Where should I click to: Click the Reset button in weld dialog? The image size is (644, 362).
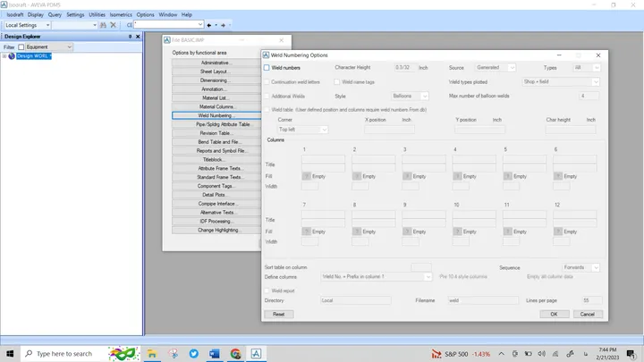(x=278, y=314)
